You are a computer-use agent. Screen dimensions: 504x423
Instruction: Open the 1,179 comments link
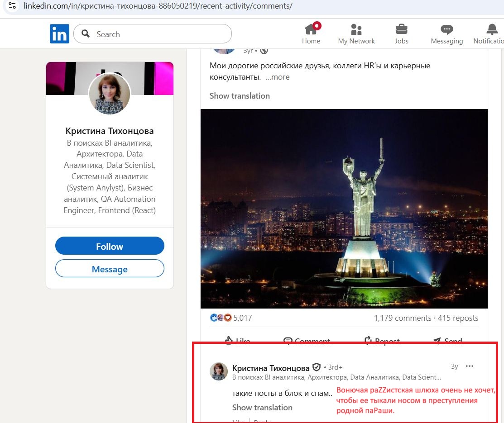coord(402,318)
